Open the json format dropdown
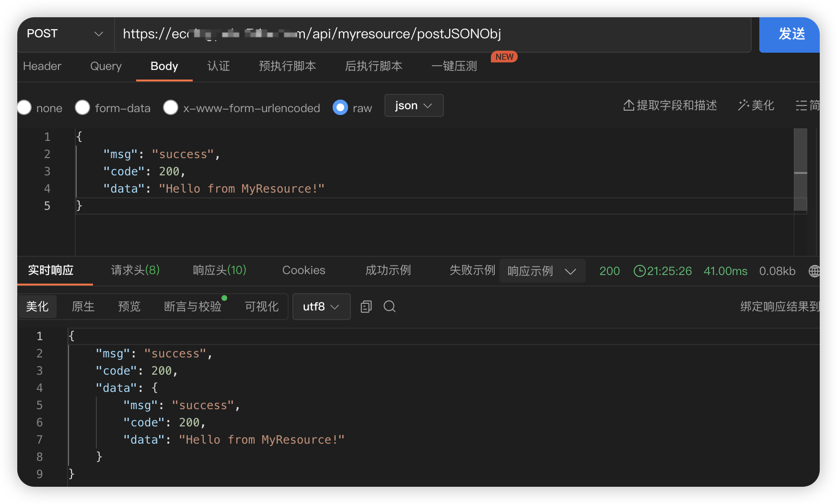The image size is (837, 504). (414, 105)
